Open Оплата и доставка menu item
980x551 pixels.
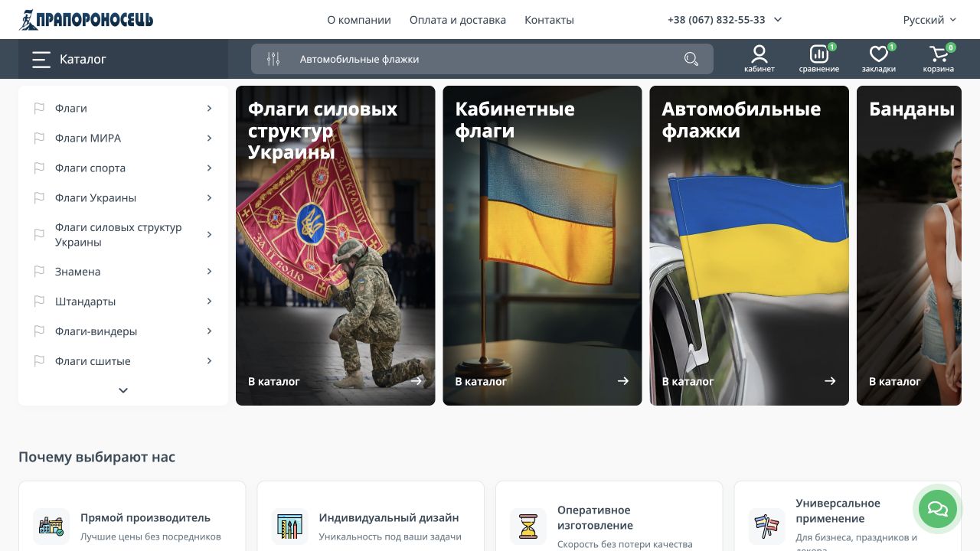click(x=458, y=20)
